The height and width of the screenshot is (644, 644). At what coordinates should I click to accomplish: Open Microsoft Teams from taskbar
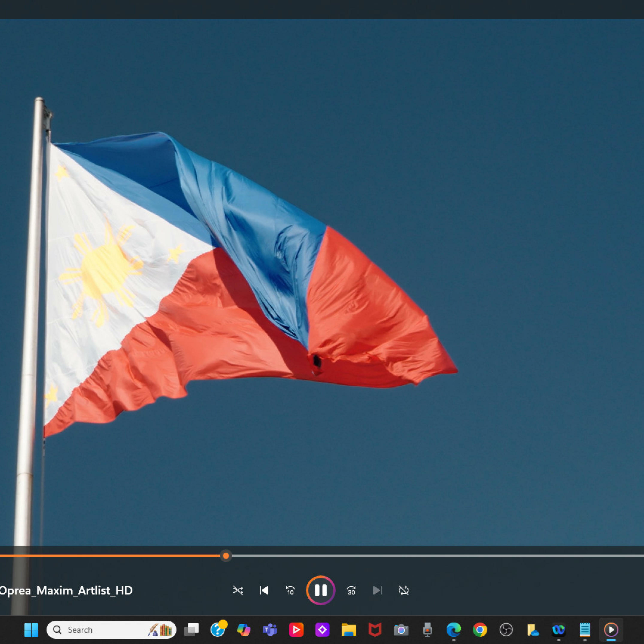(270, 630)
